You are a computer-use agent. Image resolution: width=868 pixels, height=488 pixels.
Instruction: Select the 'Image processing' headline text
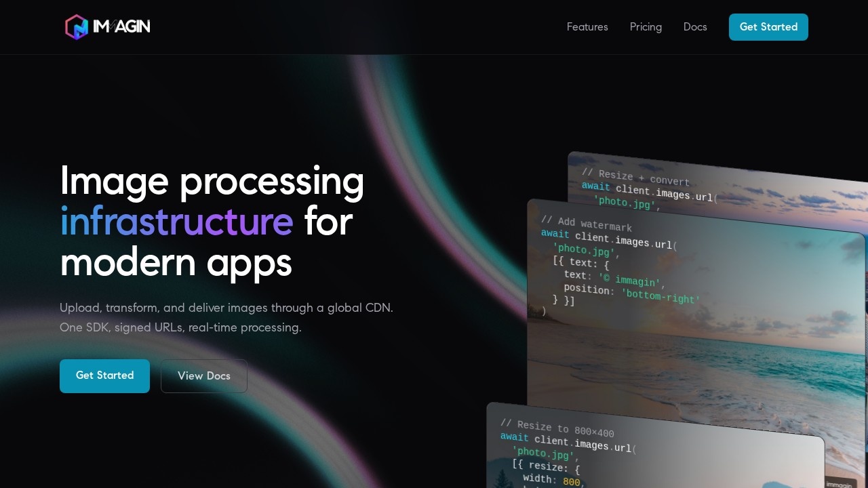(x=212, y=181)
